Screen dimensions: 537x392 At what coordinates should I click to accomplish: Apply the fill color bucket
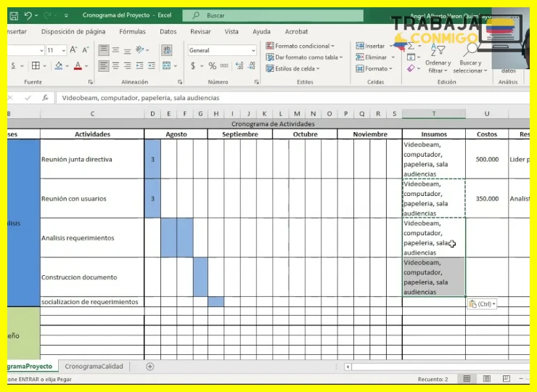pos(59,65)
